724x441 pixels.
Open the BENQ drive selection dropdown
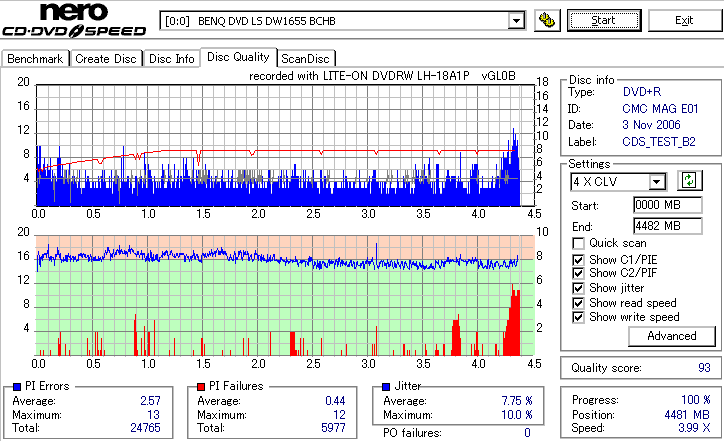point(516,21)
